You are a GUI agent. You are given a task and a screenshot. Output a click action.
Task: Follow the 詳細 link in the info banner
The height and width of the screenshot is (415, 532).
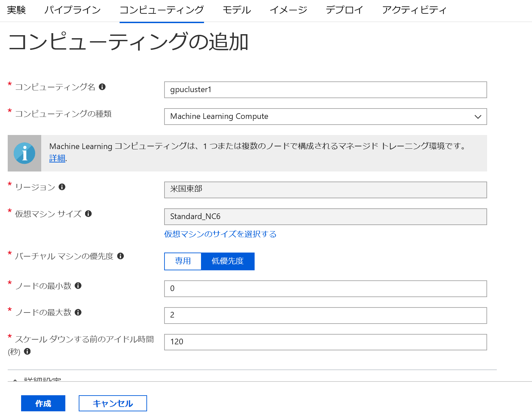(57, 158)
